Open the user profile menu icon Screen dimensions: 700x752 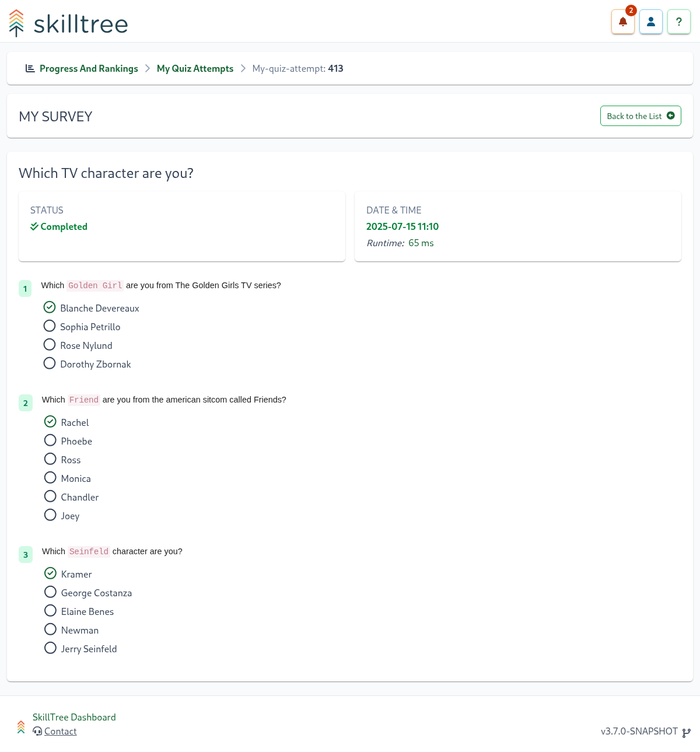click(x=651, y=22)
